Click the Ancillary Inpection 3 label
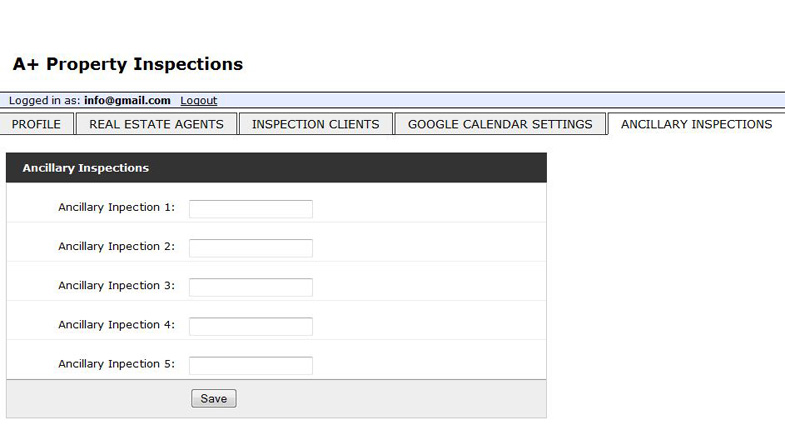This screenshot has height=425, width=785. tap(117, 286)
